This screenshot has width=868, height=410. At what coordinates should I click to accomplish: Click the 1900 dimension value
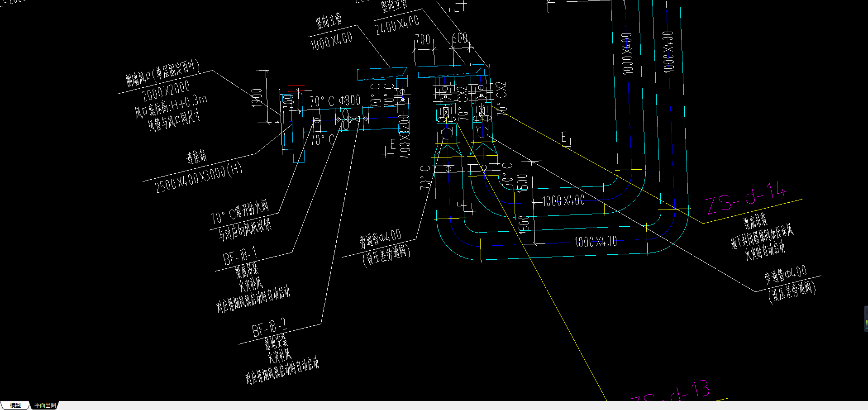pyautogui.click(x=257, y=99)
